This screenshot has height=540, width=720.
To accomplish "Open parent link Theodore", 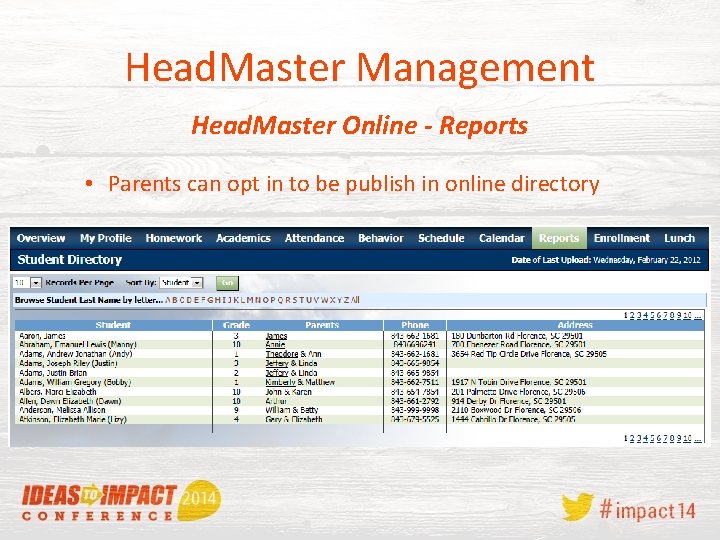I will [x=281, y=354].
